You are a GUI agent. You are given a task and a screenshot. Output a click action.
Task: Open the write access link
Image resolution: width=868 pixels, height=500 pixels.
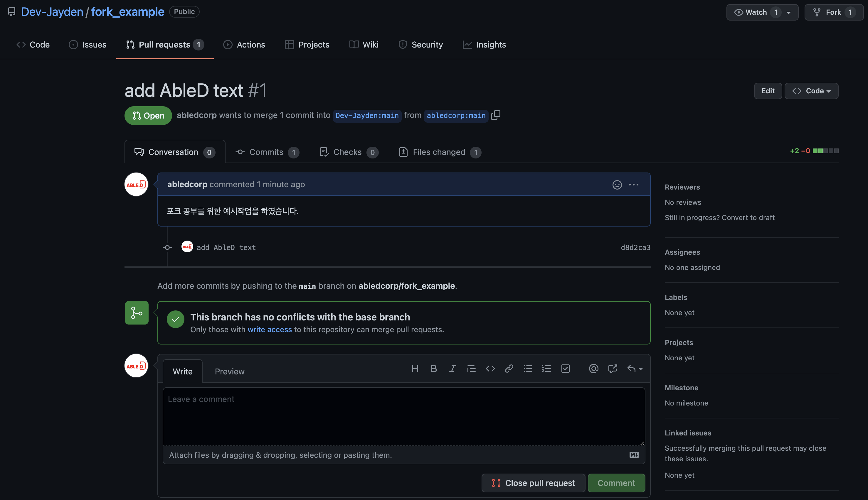[x=269, y=330]
